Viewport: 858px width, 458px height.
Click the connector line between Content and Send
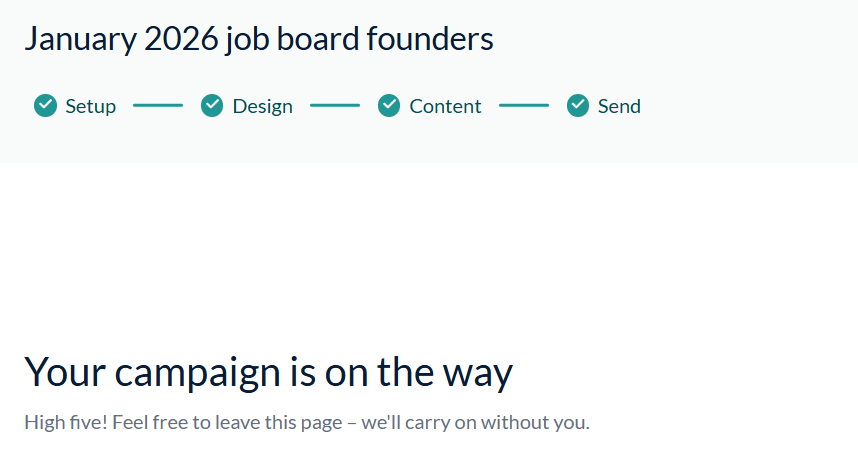tap(524, 106)
